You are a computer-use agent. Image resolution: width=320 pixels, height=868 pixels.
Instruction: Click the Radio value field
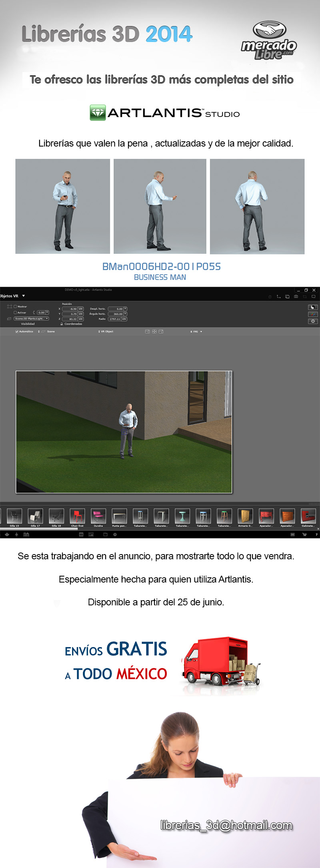click(x=114, y=319)
